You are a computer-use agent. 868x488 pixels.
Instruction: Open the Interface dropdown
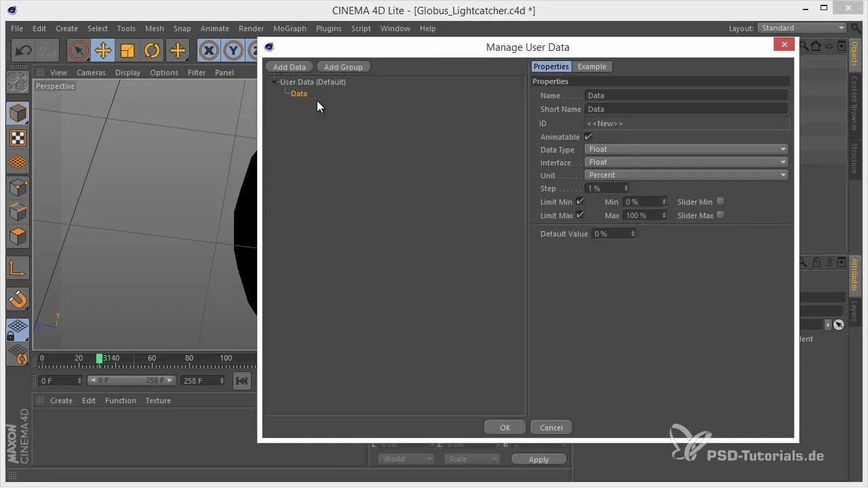pyautogui.click(x=686, y=162)
